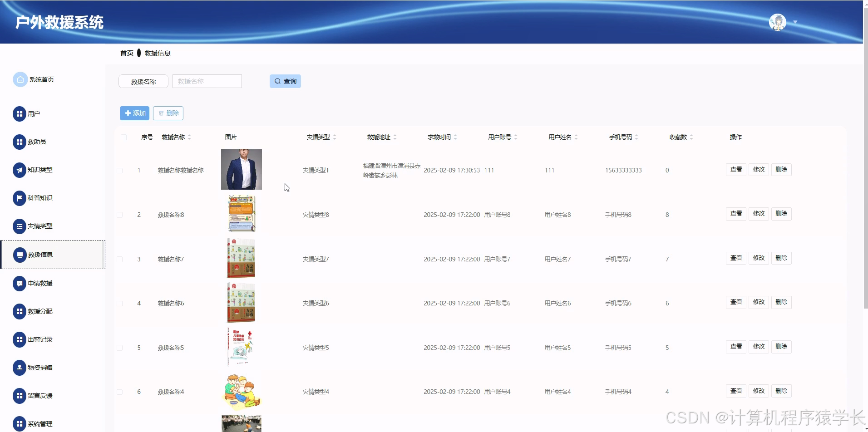
Task: Sort the table by 求救时间 column
Action: tap(455, 137)
